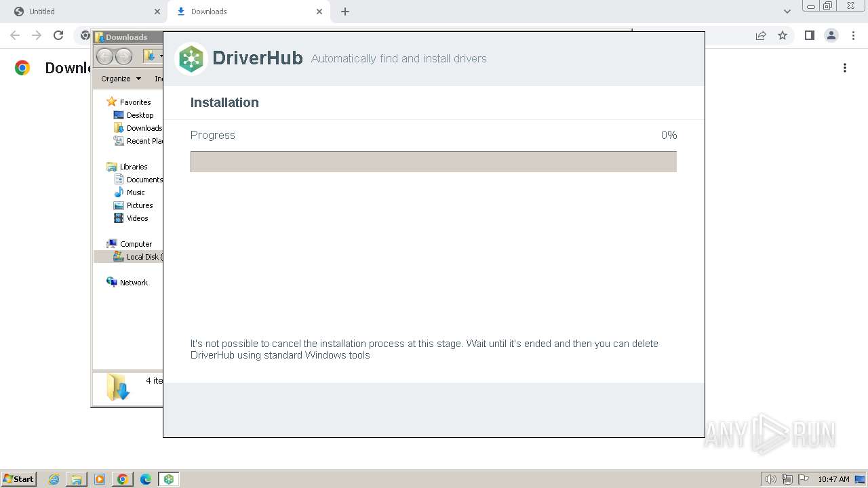Toggle the browser side panel
This screenshot has height=488, width=868.
click(x=809, y=35)
